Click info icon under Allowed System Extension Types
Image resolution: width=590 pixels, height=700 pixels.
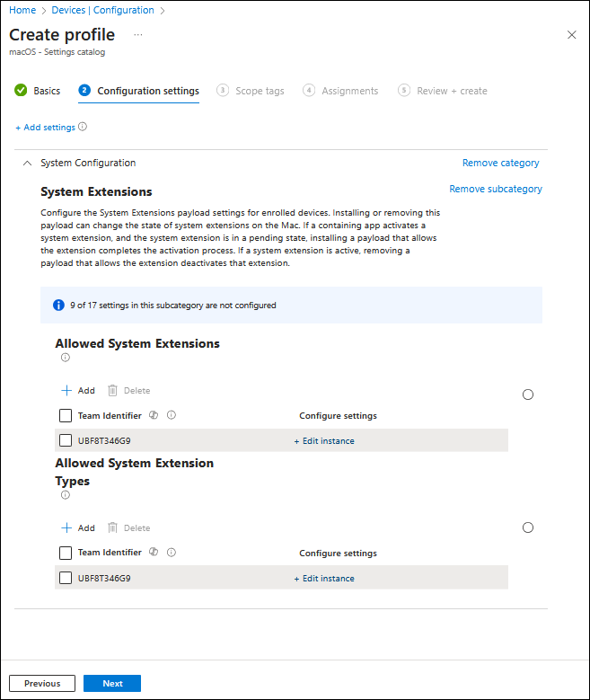click(66, 494)
